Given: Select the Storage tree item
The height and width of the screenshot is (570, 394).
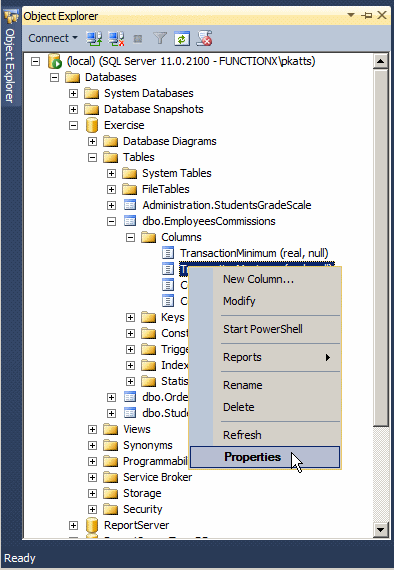Looking at the screenshot, I should pos(142,493).
